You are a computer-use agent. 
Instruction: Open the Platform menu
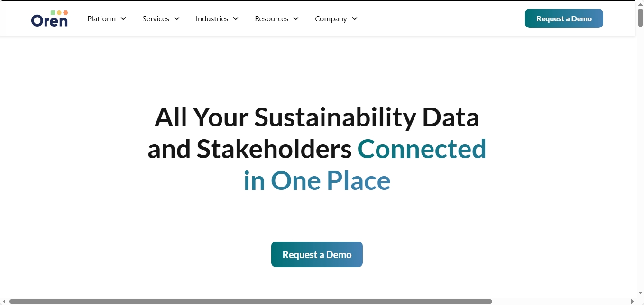point(101,19)
